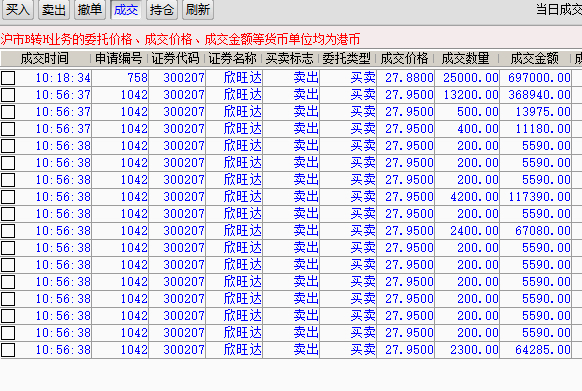Select the 成交 trades tab button

coord(125,9)
